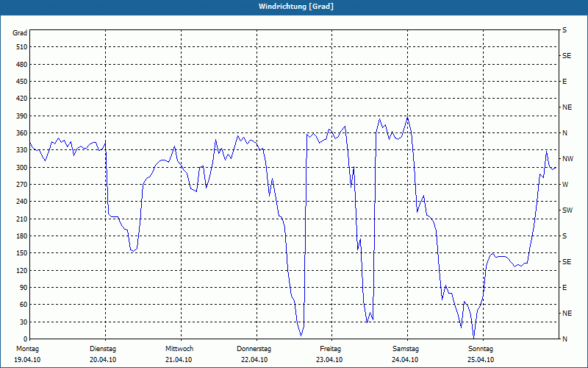Select the 'Dienstag' day label
Image resolution: width=588 pixels, height=368 pixels.
tap(103, 349)
